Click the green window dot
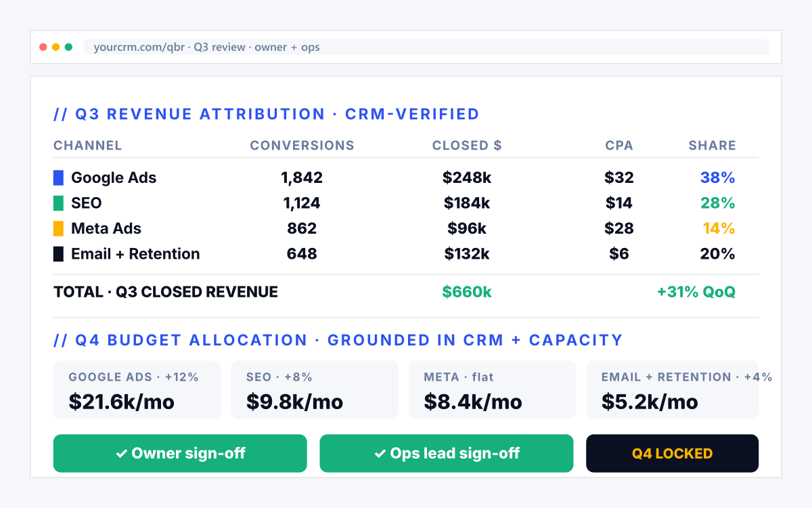The height and width of the screenshot is (508, 812). tap(69, 47)
